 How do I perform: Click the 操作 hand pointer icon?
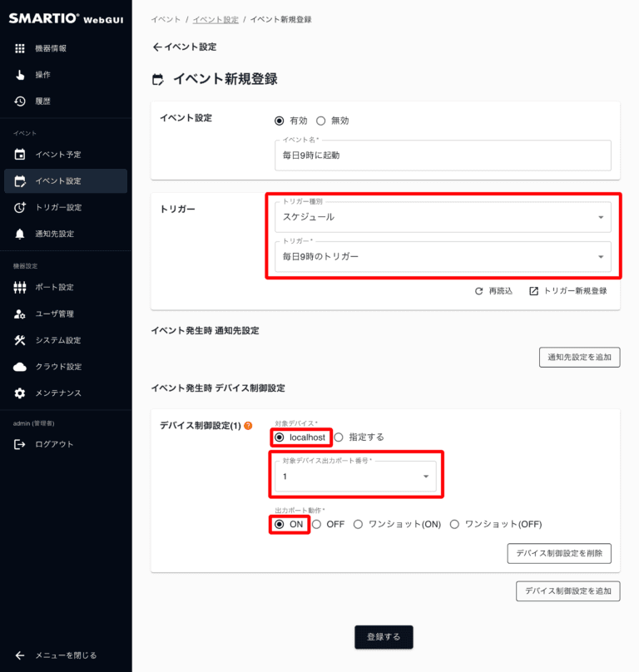point(20,75)
